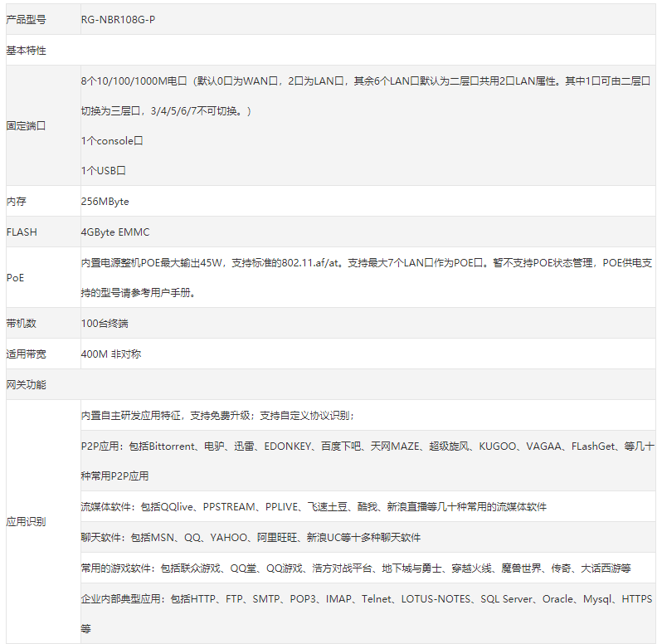
Task: Select the 'FLASH' row label
Action: point(22,232)
